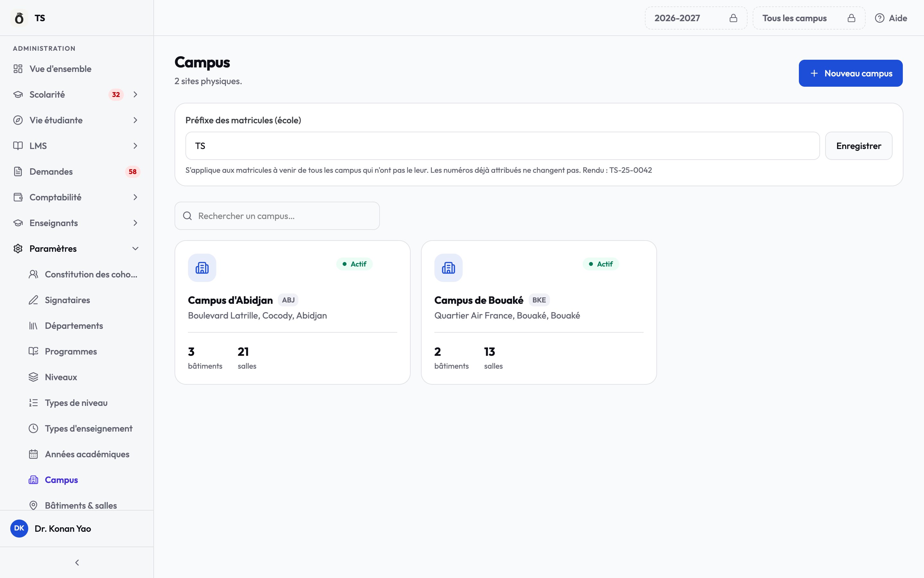Collapse the Paramètres section chevron
Screen dimensions: 924x578
pos(135,249)
